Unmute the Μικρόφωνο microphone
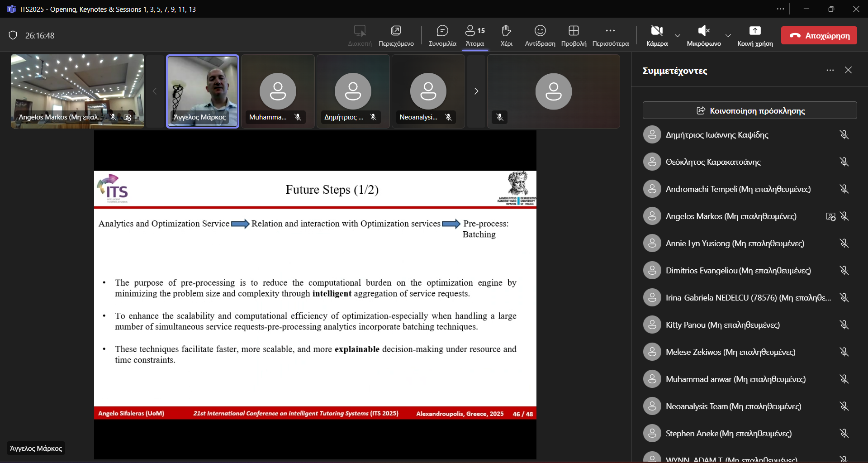868x463 pixels. (704, 36)
